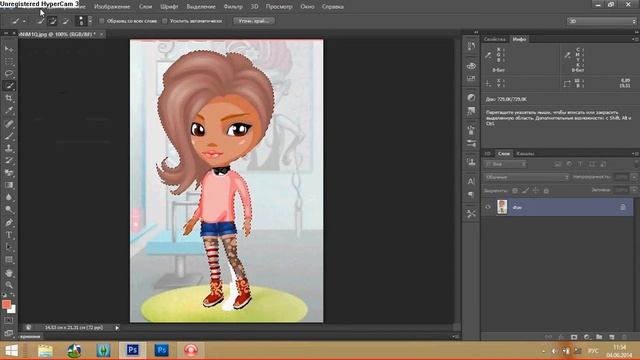Image resolution: width=640 pixels, height=360 pixels.
Task: Open the Character panel icon
Action: (471, 181)
